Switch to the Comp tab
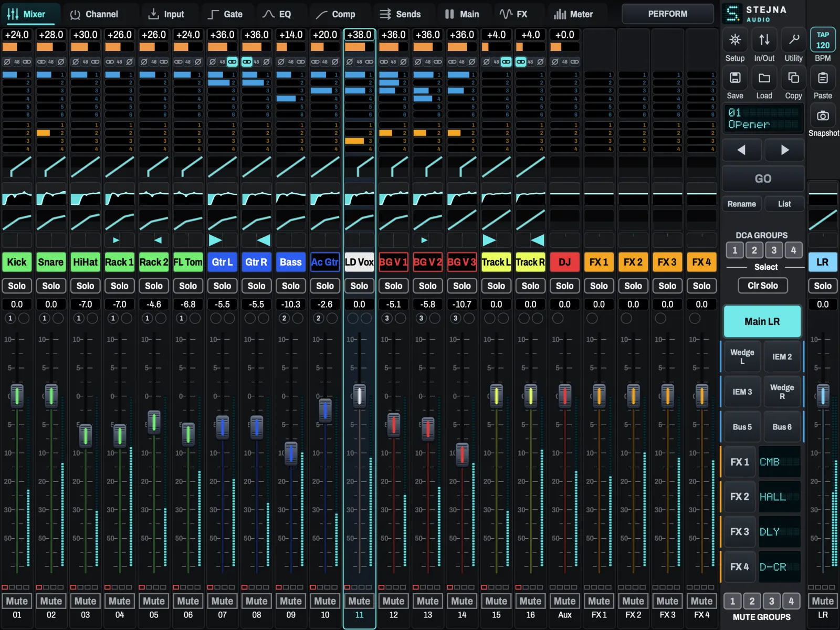840x630 pixels. [x=336, y=14]
